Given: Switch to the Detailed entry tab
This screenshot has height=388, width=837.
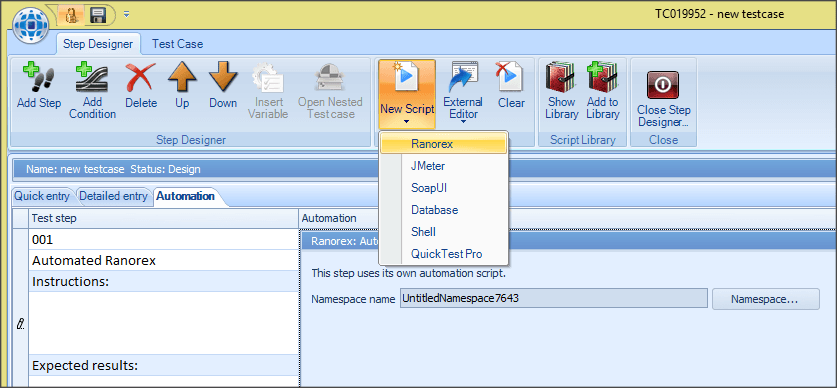Looking at the screenshot, I should (x=113, y=196).
